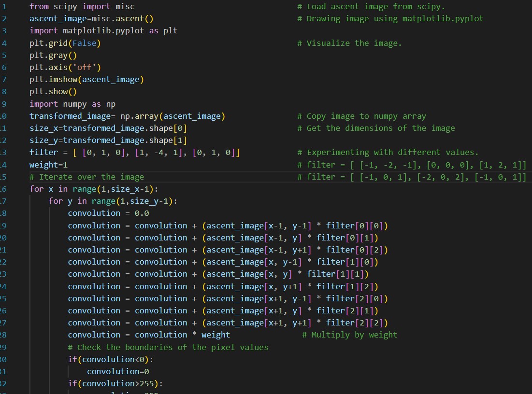Click the line using filter[0][2]
This screenshot has height=394, width=532.
tap(228, 250)
